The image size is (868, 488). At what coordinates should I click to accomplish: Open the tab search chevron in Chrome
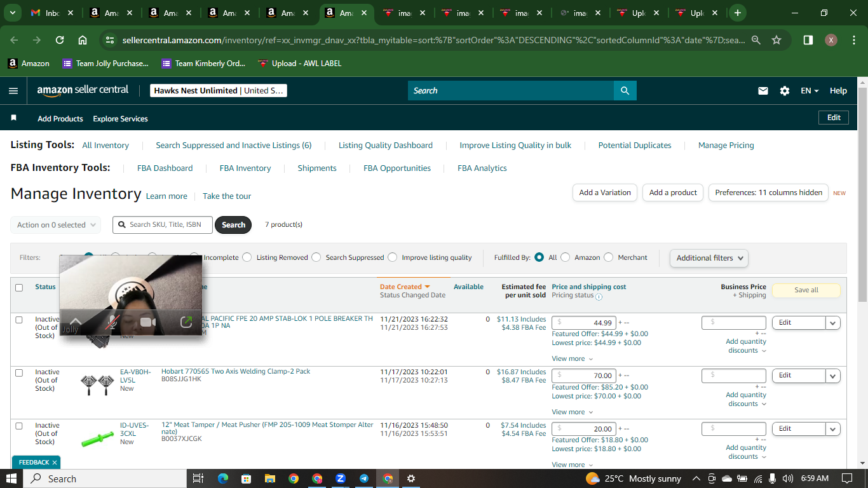[x=14, y=13]
